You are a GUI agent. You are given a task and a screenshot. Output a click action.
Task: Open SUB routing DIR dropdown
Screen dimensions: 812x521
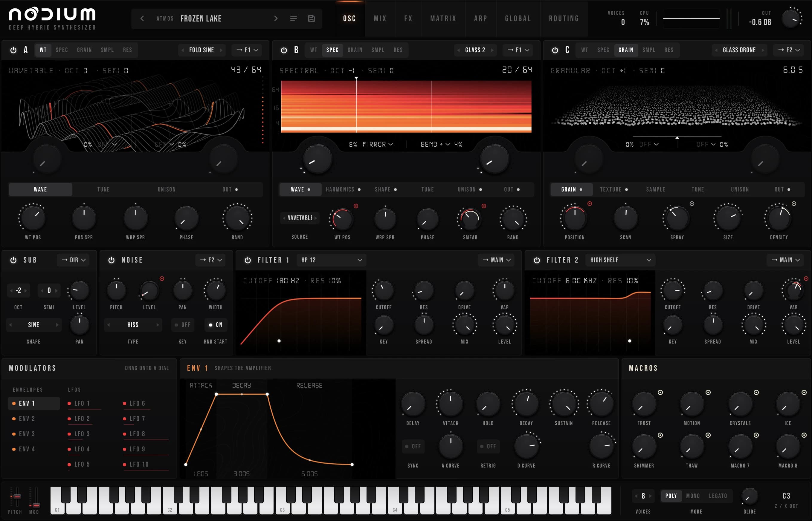[73, 260]
